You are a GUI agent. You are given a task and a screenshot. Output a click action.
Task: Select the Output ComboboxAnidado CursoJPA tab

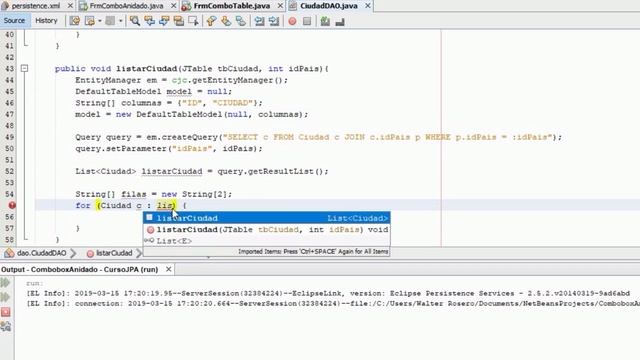[x=80, y=269]
